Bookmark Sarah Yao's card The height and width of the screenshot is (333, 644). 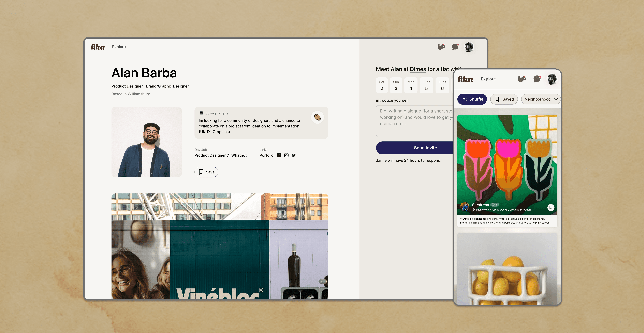551,208
